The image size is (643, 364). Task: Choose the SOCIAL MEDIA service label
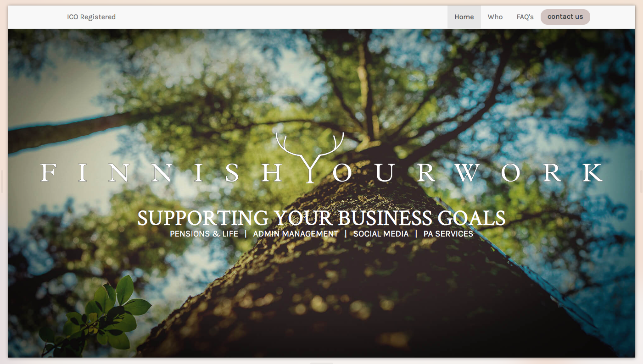[381, 234]
